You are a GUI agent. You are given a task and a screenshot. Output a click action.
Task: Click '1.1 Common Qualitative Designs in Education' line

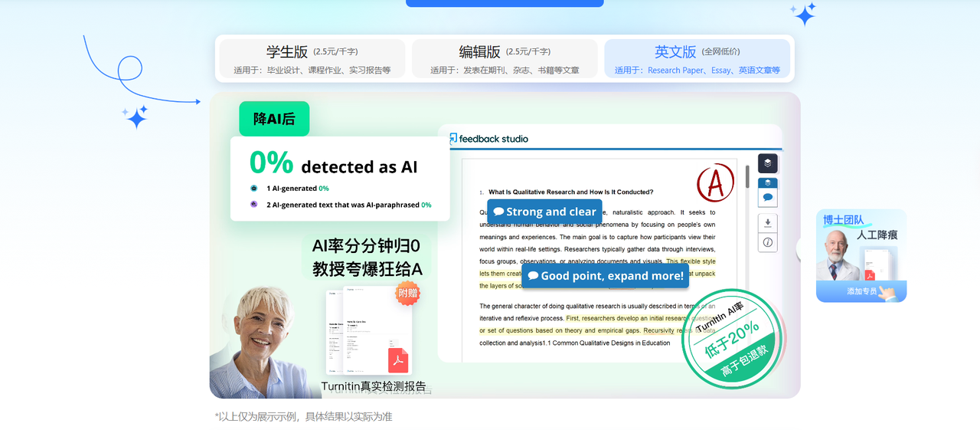(606, 343)
